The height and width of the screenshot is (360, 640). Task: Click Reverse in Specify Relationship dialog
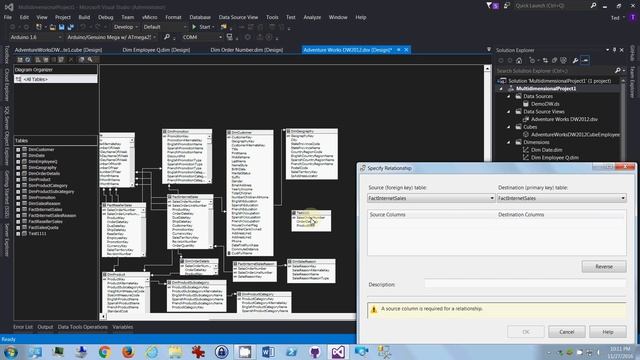[x=604, y=267]
